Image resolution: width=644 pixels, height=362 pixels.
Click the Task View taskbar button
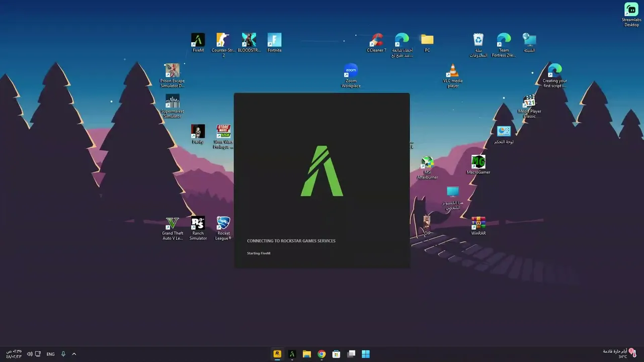(351, 354)
